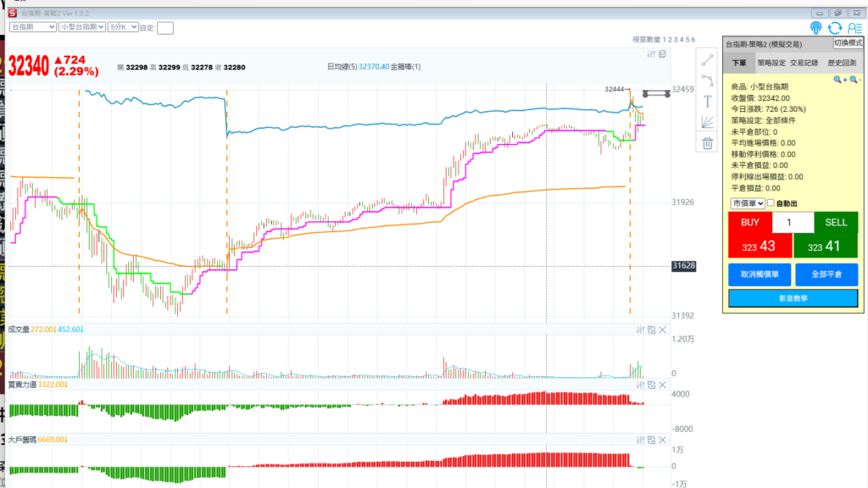Click the trash icon to delete drawings
The image size is (868, 488).
point(707,143)
